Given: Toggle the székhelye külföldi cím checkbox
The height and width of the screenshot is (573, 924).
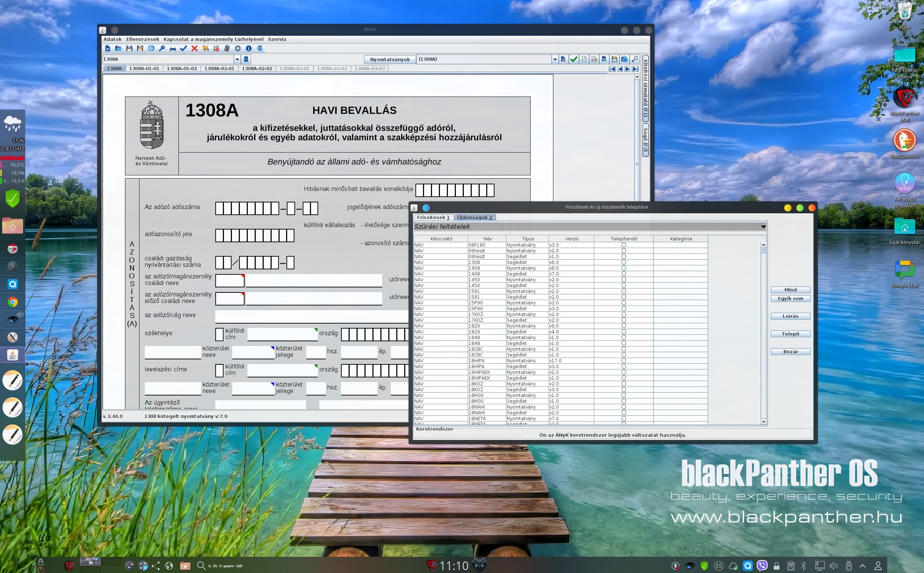Looking at the screenshot, I should pos(219,334).
